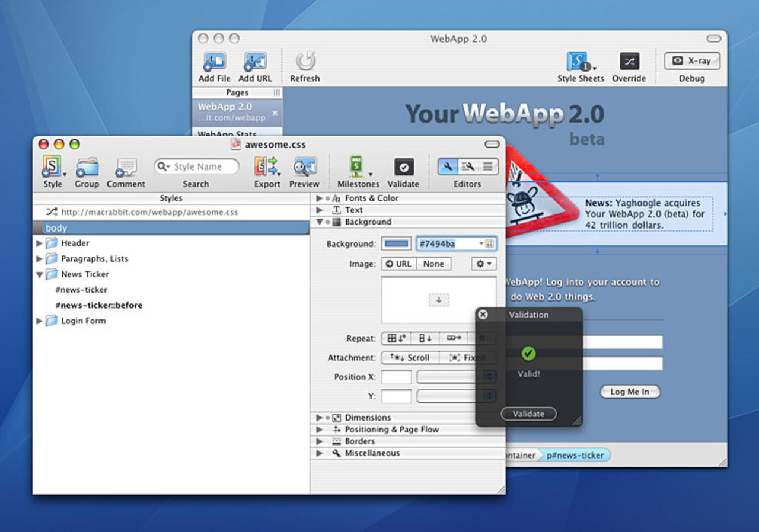Set background image to None
The width and height of the screenshot is (759, 532).
(433, 264)
